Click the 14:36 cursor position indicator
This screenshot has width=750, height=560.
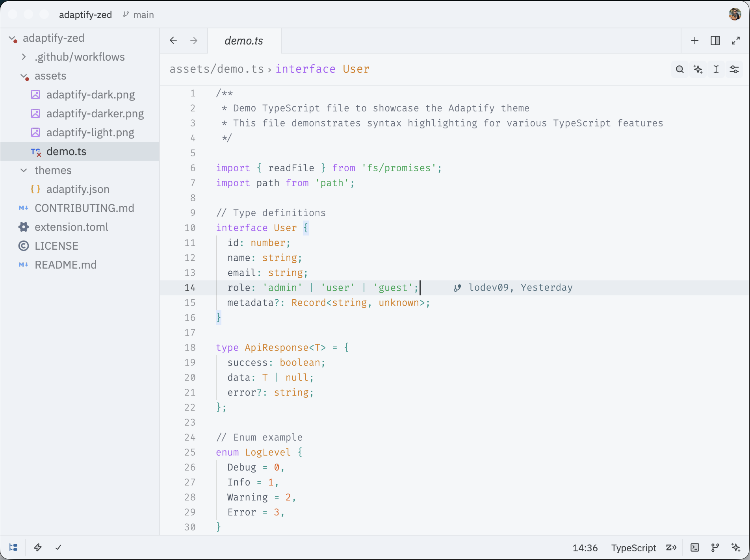point(585,548)
